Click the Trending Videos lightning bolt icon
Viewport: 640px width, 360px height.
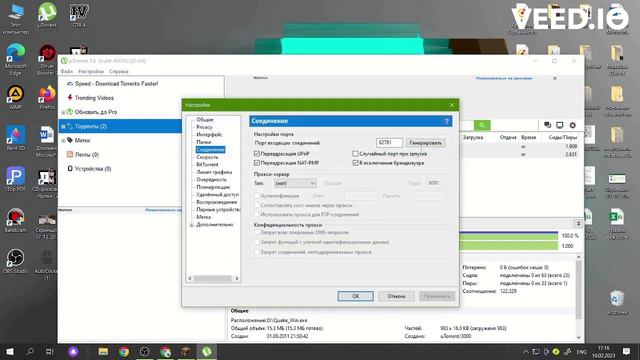coord(70,98)
